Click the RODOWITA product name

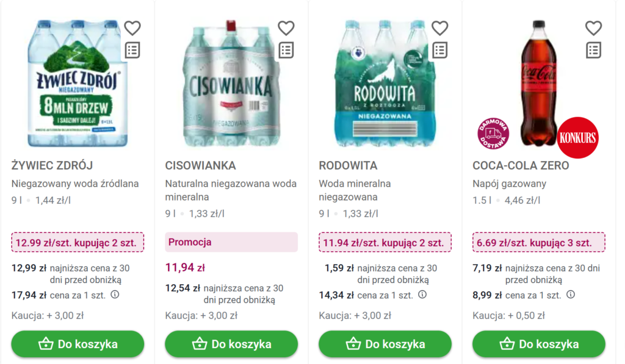pos(348,166)
